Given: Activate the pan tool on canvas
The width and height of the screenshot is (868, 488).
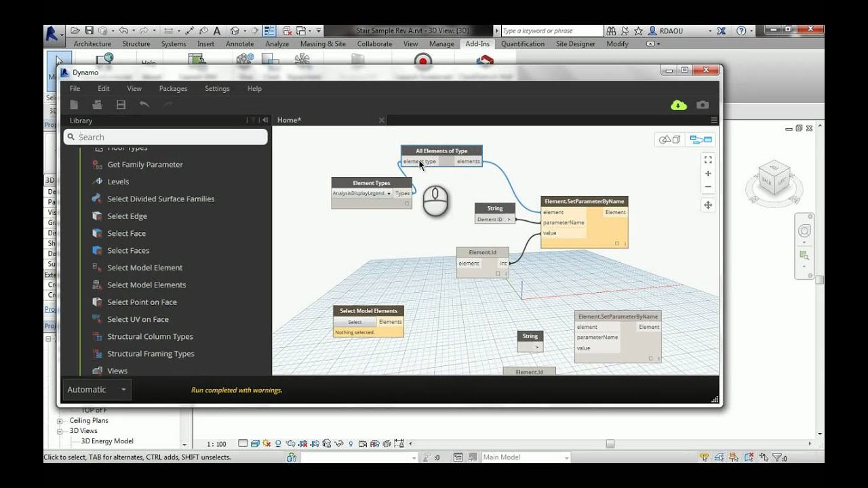Looking at the screenshot, I should point(708,205).
